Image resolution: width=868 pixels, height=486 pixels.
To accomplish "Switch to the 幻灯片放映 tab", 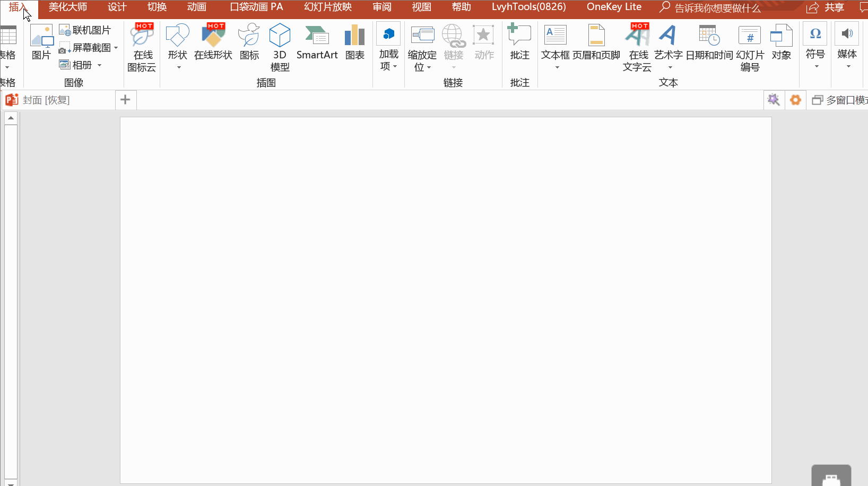I will click(x=328, y=7).
